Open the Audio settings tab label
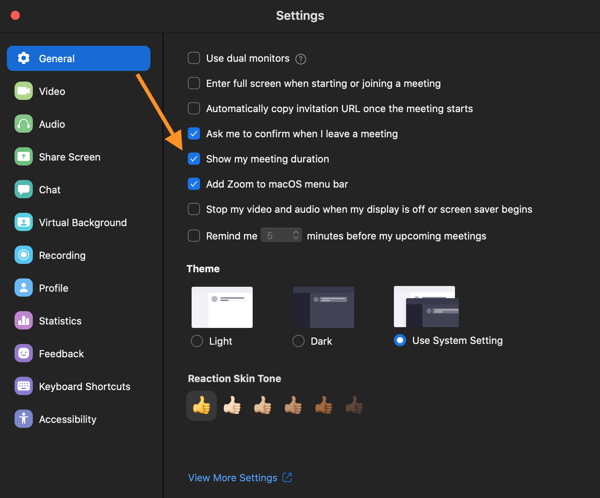600x498 pixels. [x=52, y=124]
